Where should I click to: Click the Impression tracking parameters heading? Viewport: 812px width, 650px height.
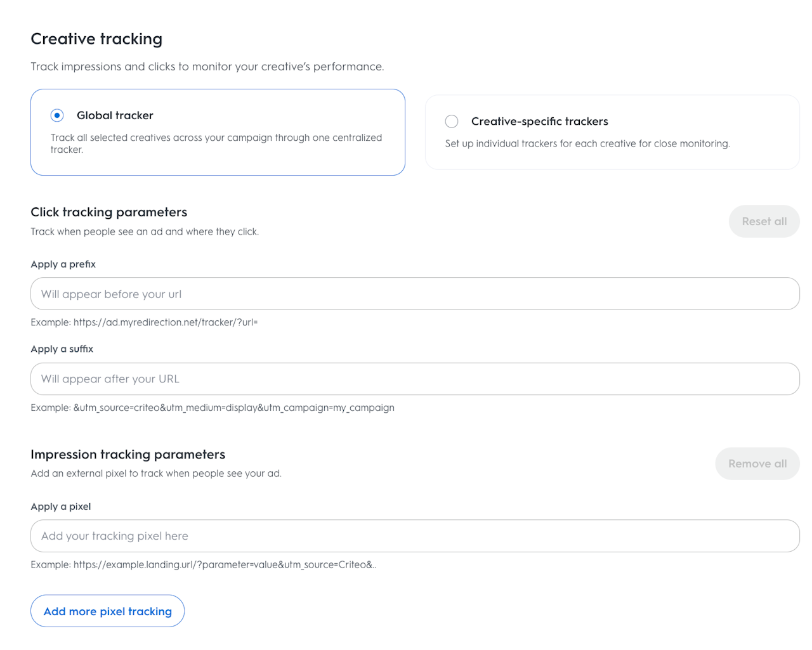coord(128,455)
